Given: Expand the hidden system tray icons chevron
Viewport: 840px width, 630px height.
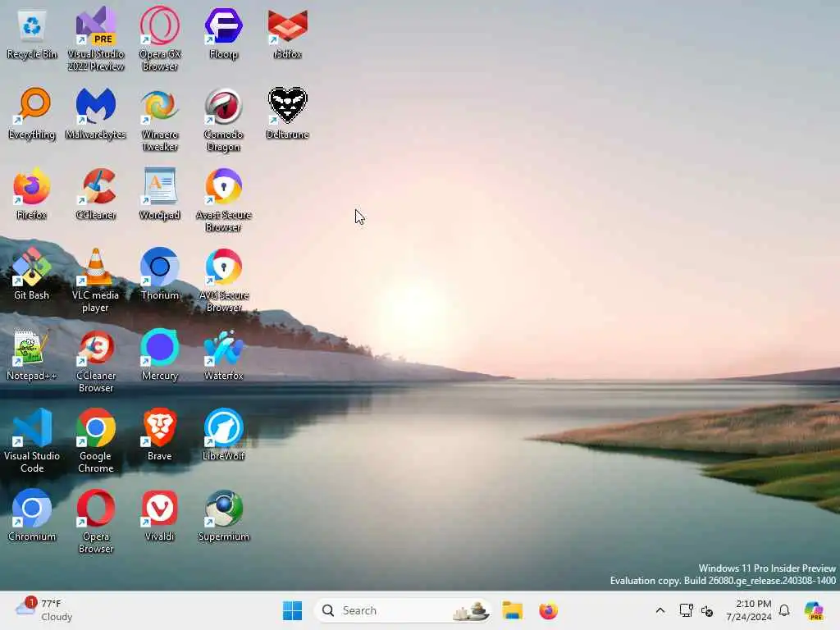Looking at the screenshot, I should click(x=660, y=610).
